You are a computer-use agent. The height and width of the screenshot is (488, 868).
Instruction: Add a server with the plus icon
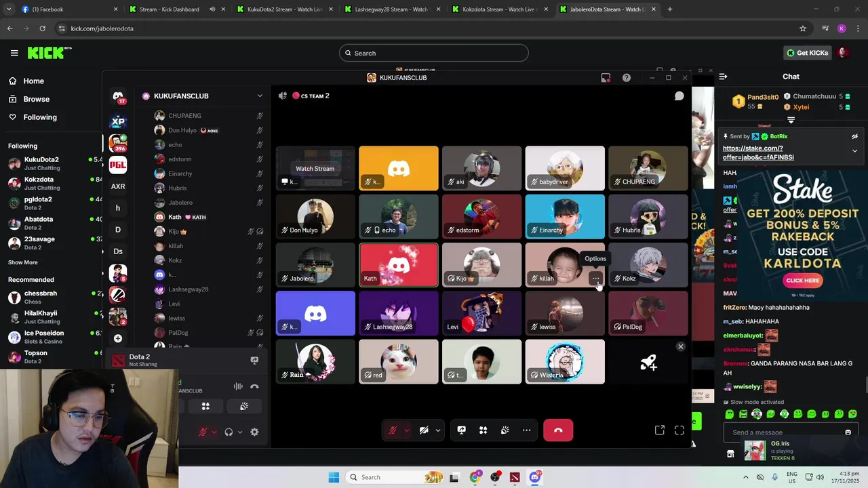(x=118, y=338)
